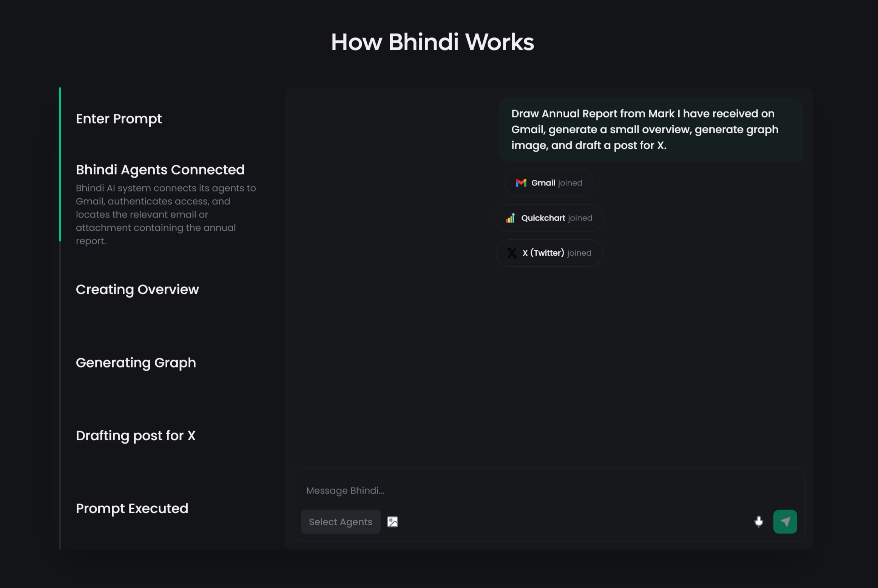Select the Enter Prompt step

[x=119, y=119]
